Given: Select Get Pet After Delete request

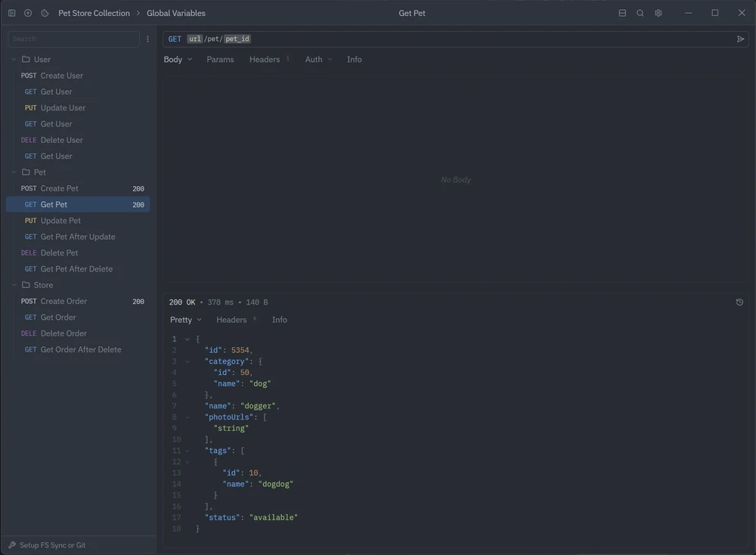Looking at the screenshot, I should [x=78, y=269].
